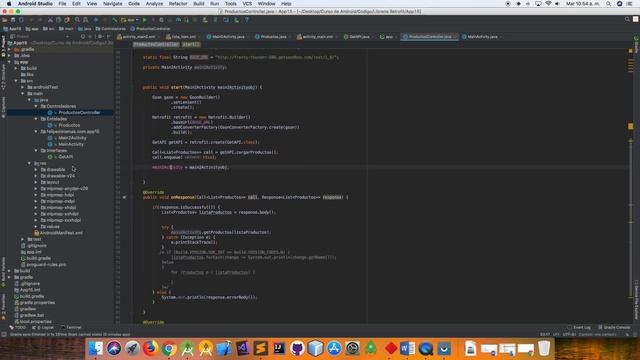Select gradle.properties in the project tree
The image size is (640, 360).
(x=37, y=302)
